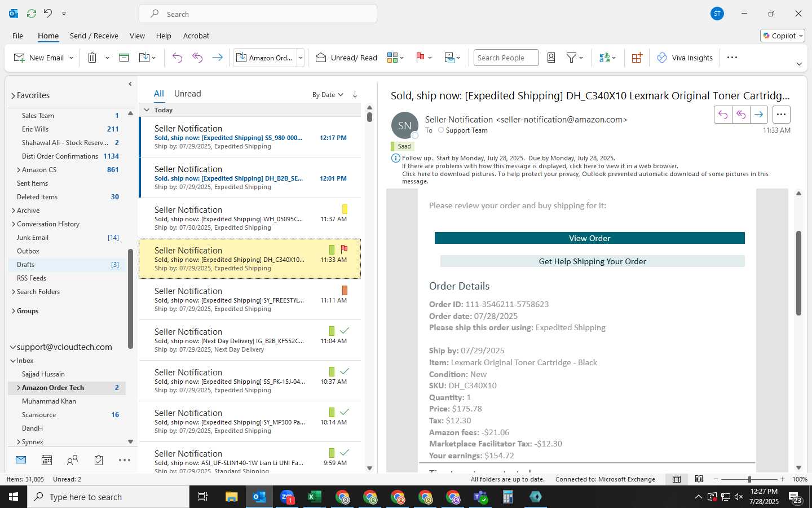The height and width of the screenshot is (508, 812).
Task: Click the orange category tag on the 11:11 AM message
Action: pos(345,290)
